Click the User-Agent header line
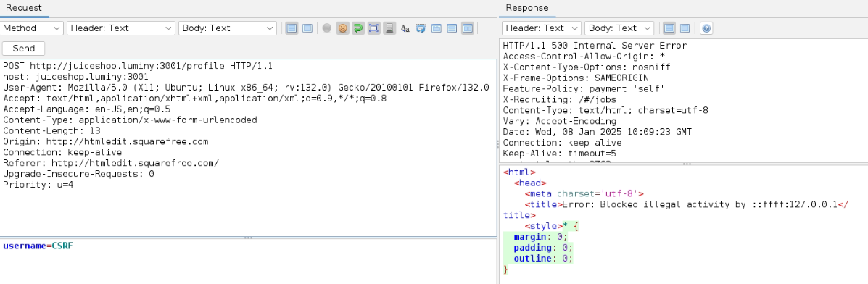868x284 pixels. click(246, 88)
